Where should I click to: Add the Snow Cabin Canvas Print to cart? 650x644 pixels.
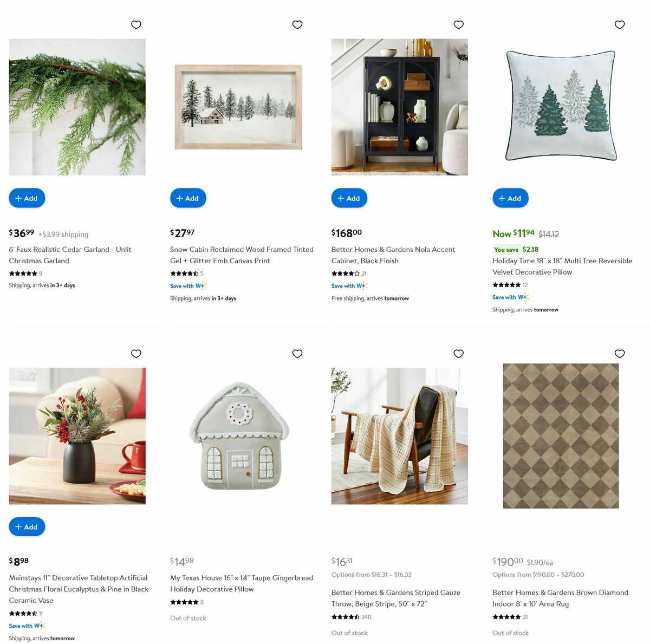pyautogui.click(x=188, y=198)
